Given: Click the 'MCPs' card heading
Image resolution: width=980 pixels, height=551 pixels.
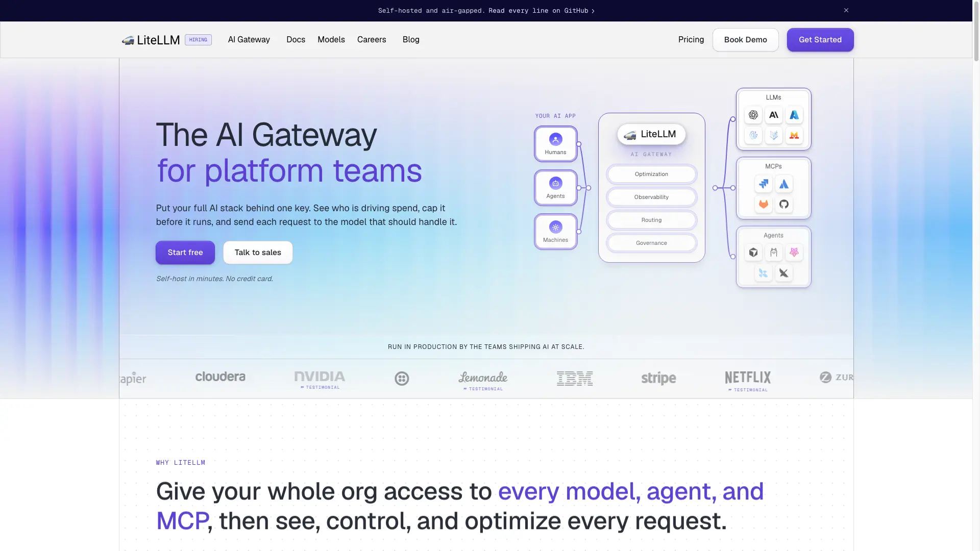Looking at the screenshot, I should coord(773,166).
